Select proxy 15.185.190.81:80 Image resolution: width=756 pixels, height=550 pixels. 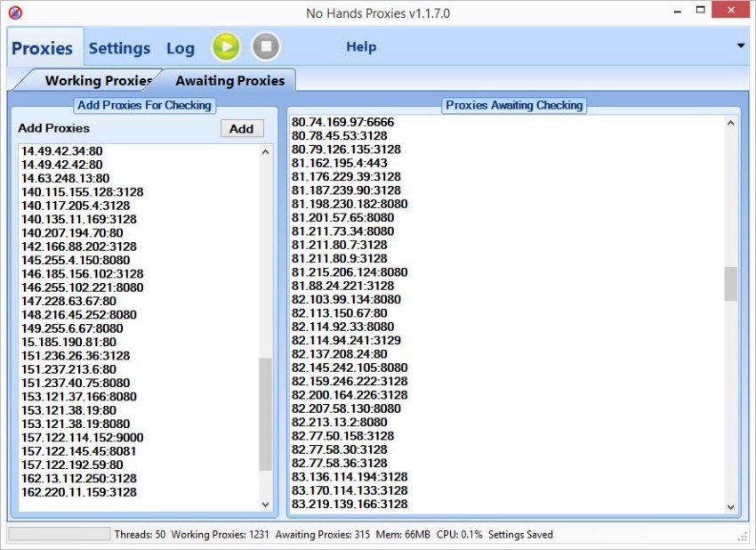click(x=68, y=342)
